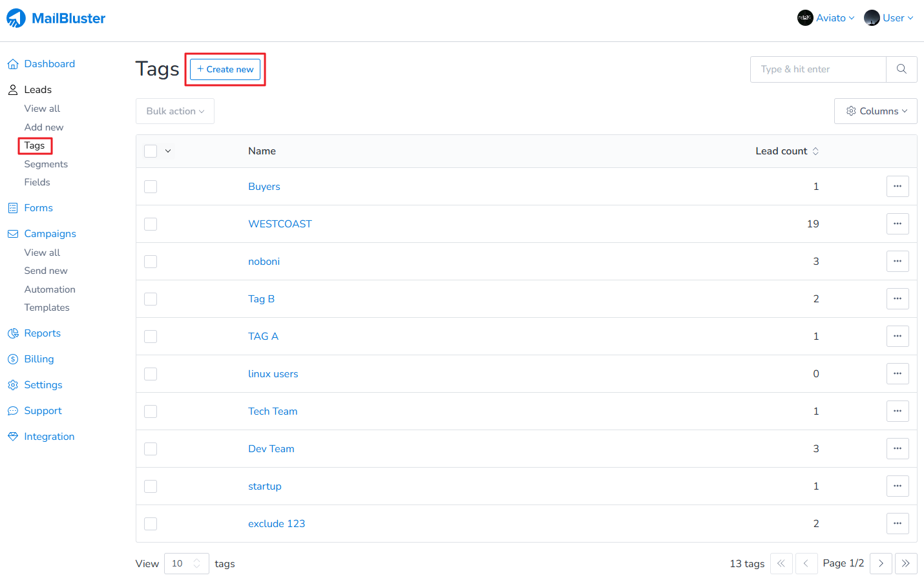The image size is (924, 582).
Task: Open Segments in the sidebar
Action: 46,164
